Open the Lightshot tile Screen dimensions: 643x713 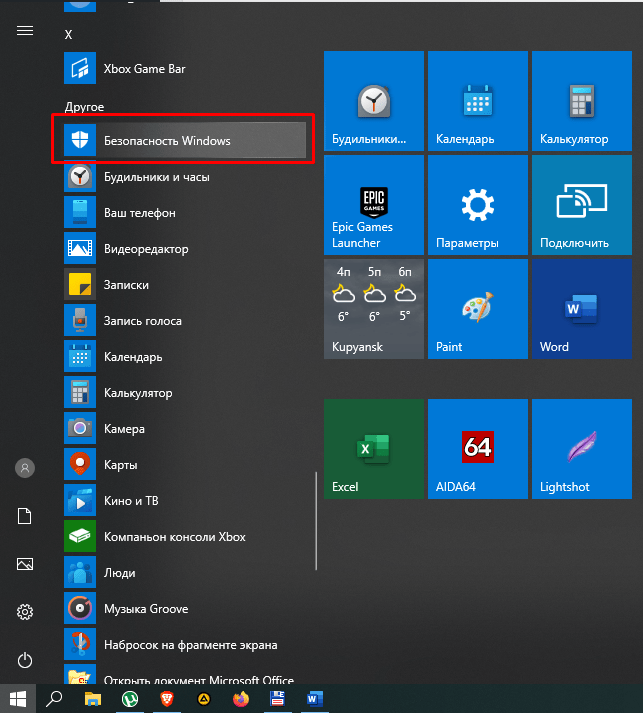(x=582, y=449)
